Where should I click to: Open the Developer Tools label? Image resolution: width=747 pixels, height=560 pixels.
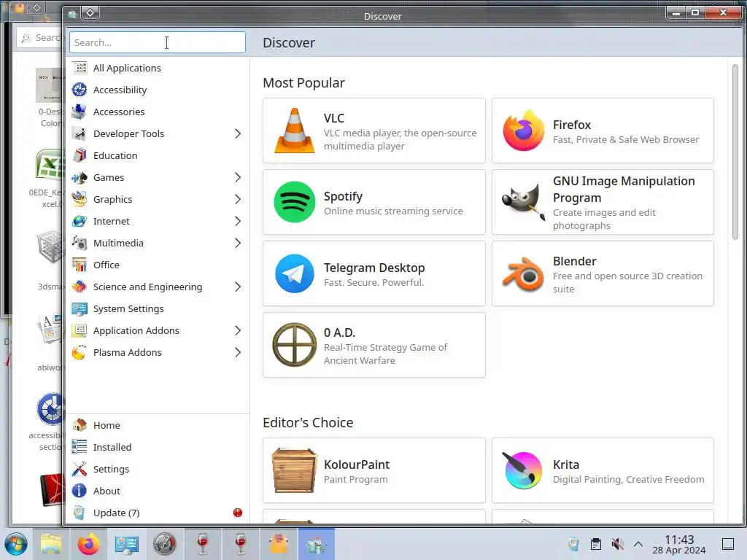(128, 134)
